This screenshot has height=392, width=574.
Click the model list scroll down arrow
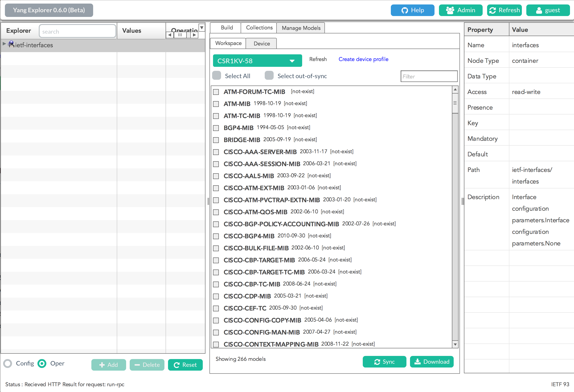[455, 344]
